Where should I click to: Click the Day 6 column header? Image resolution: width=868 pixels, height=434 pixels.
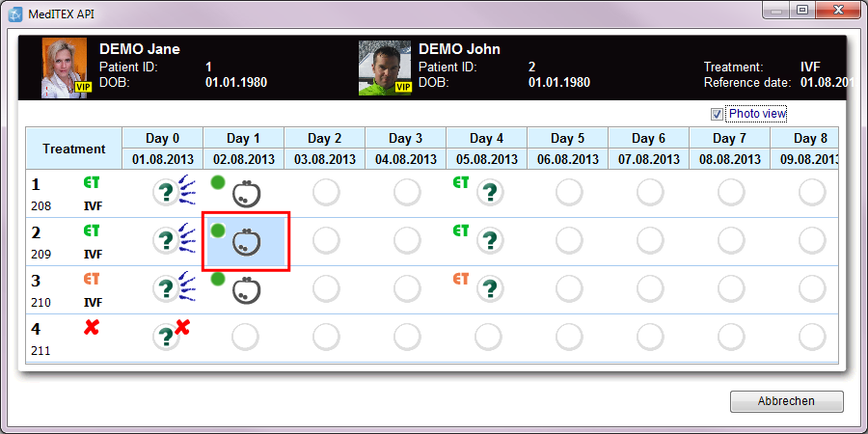click(x=648, y=138)
